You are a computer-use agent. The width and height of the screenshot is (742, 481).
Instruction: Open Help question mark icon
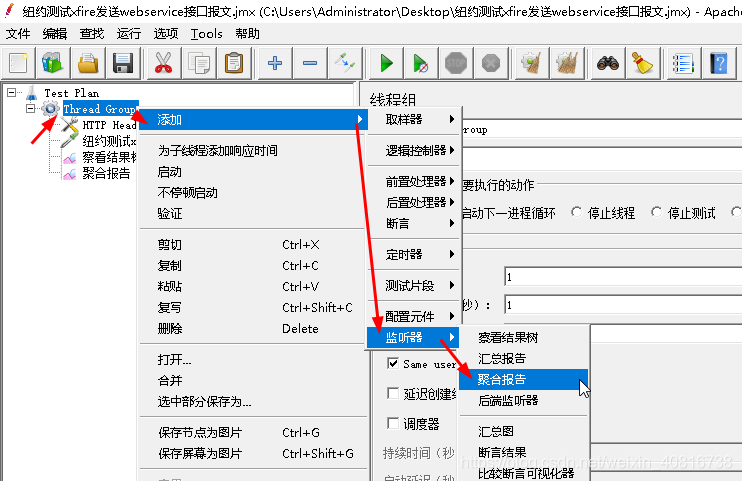point(718,63)
